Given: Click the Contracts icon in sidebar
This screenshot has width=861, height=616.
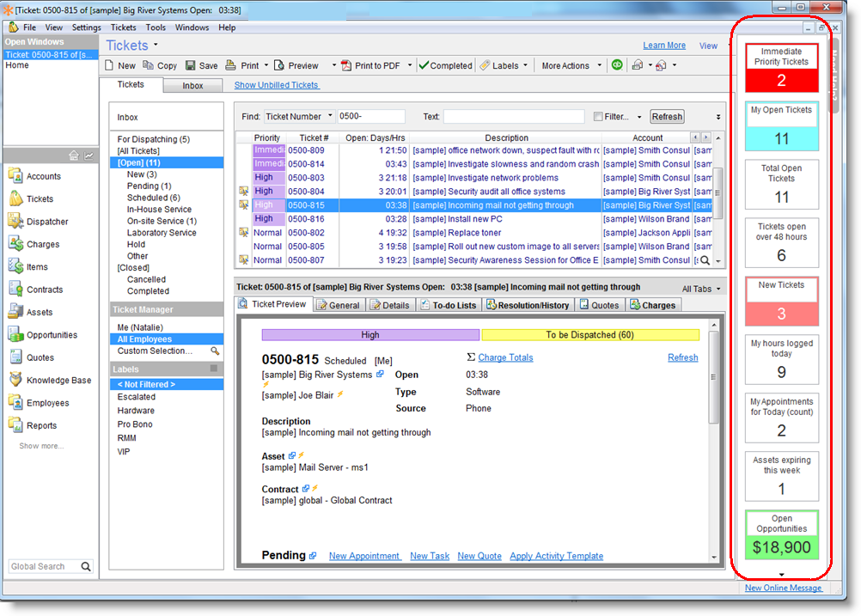Looking at the screenshot, I should (15, 290).
